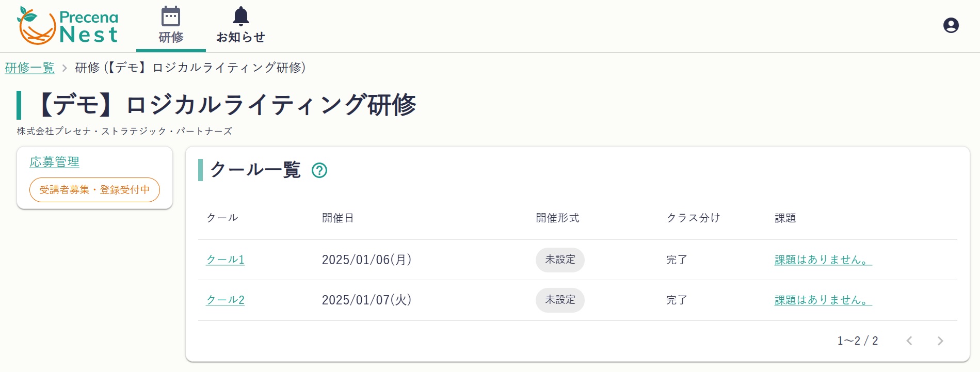Viewport: 980px width, 372px height.
Task: Click the breadcrumb chevron separator
Action: click(x=65, y=68)
